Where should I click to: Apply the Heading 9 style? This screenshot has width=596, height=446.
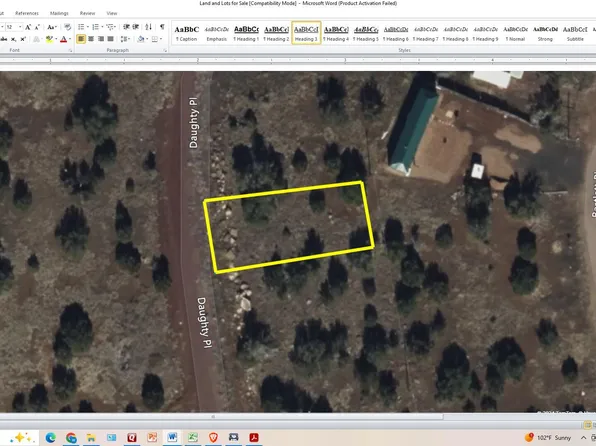(485, 33)
